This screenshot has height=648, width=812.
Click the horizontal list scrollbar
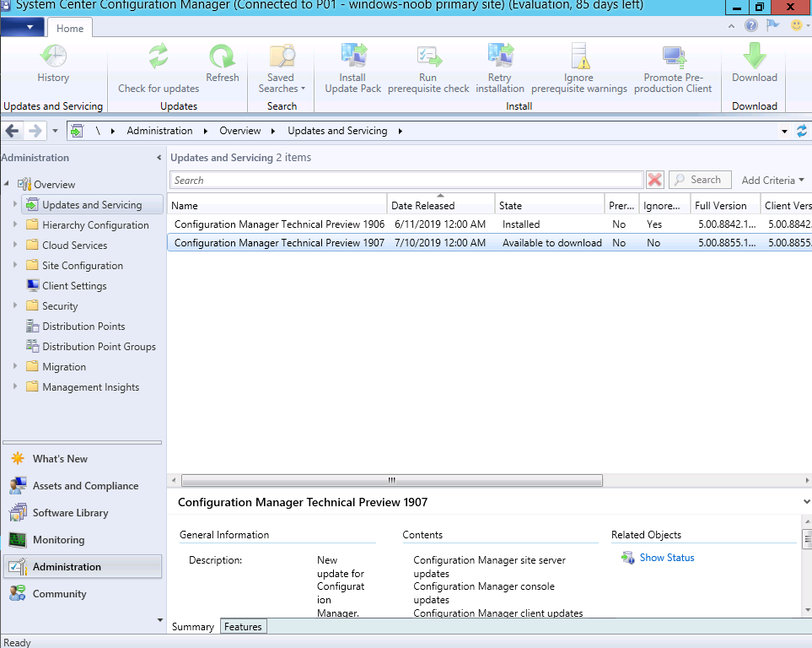pyautogui.click(x=392, y=481)
